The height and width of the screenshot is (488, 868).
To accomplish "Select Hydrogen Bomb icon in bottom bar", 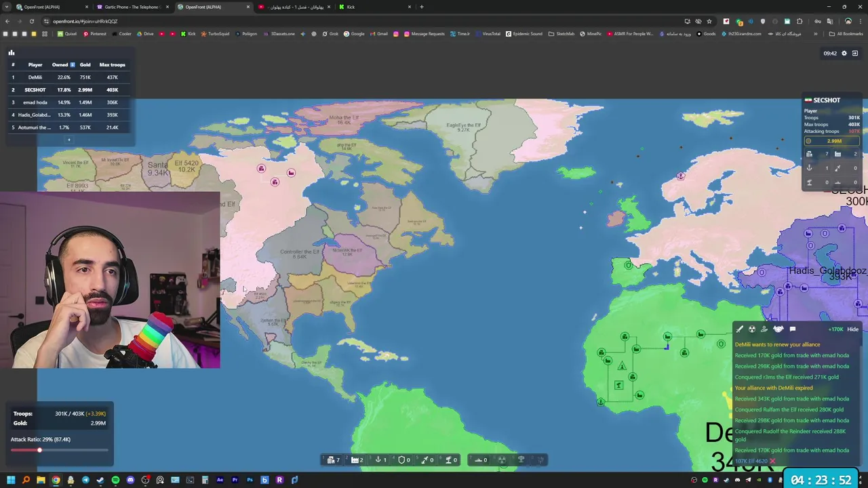I will (x=521, y=460).
